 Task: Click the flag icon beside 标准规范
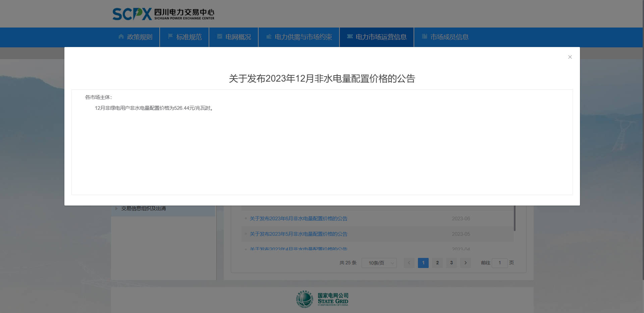coord(170,36)
